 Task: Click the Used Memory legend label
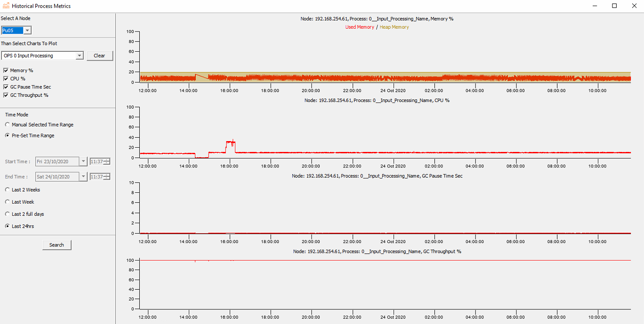click(x=360, y=27)
